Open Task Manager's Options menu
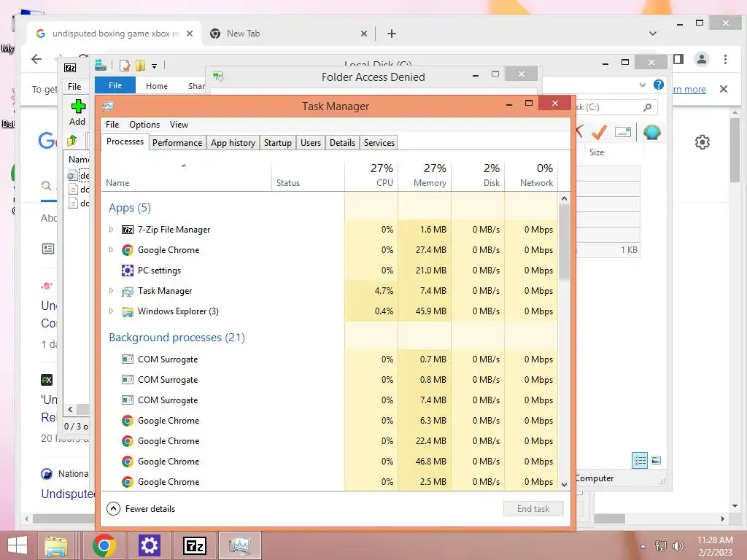 (x=144, y=125)
